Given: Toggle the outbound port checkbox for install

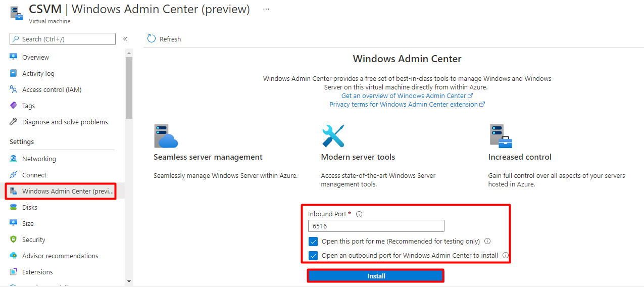Looking at the screenshot, I should (x=314, y=256).
